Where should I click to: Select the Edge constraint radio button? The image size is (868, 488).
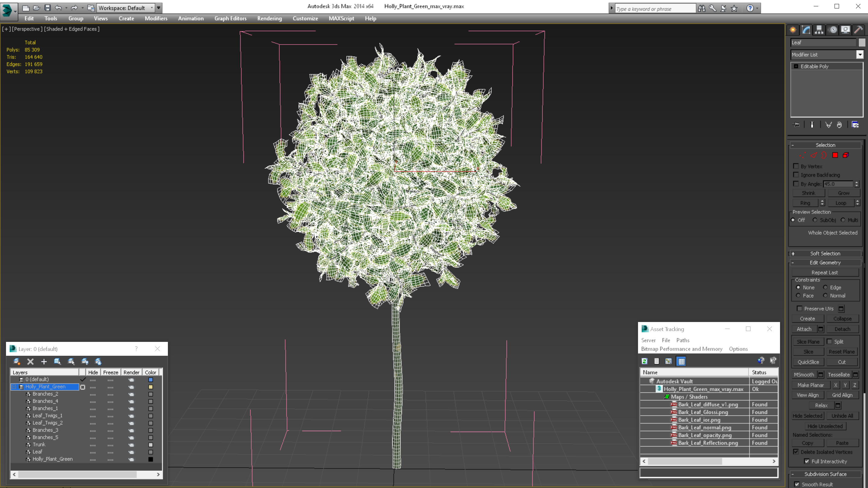pyautogui.click(x=825, y=287)
